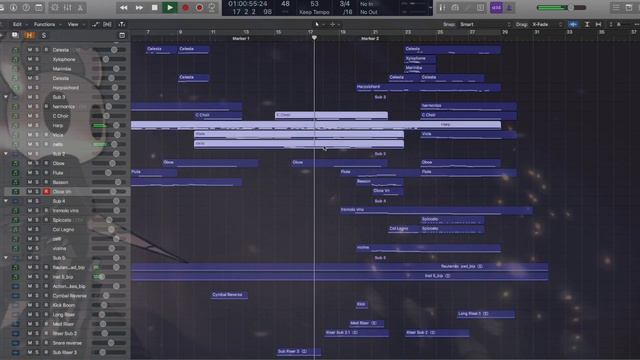The height and width of the screenshot is (360, 640).
Task: Toggle the automation view button
Action: (x=95, y=24)
